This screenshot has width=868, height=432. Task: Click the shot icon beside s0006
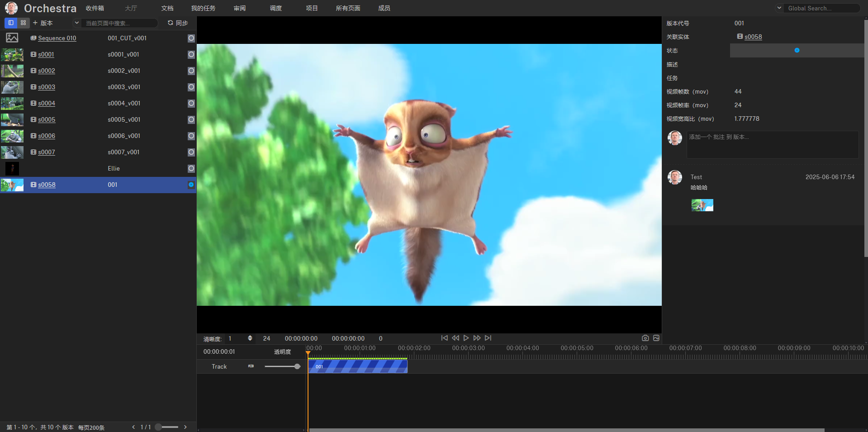33,136
